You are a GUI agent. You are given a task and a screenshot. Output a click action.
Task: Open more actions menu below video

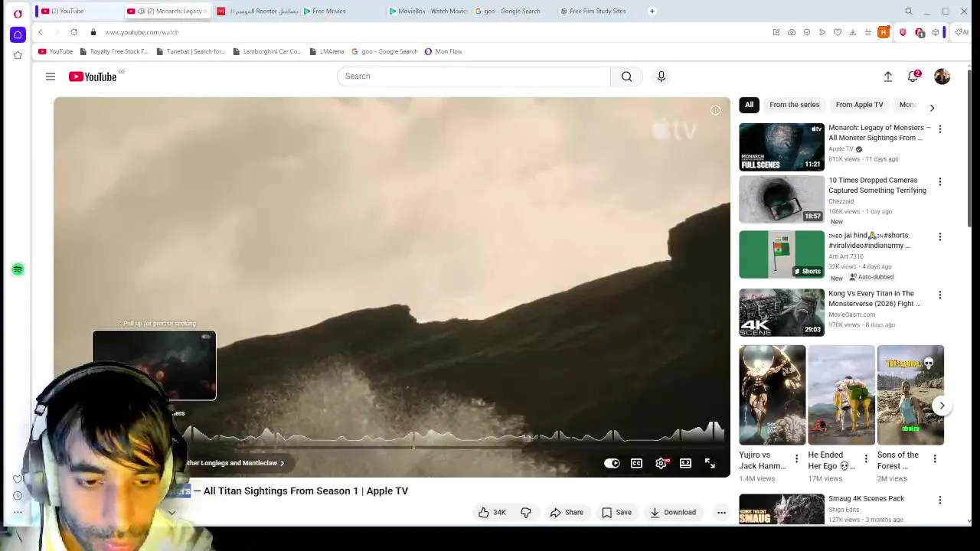point(721,513)
